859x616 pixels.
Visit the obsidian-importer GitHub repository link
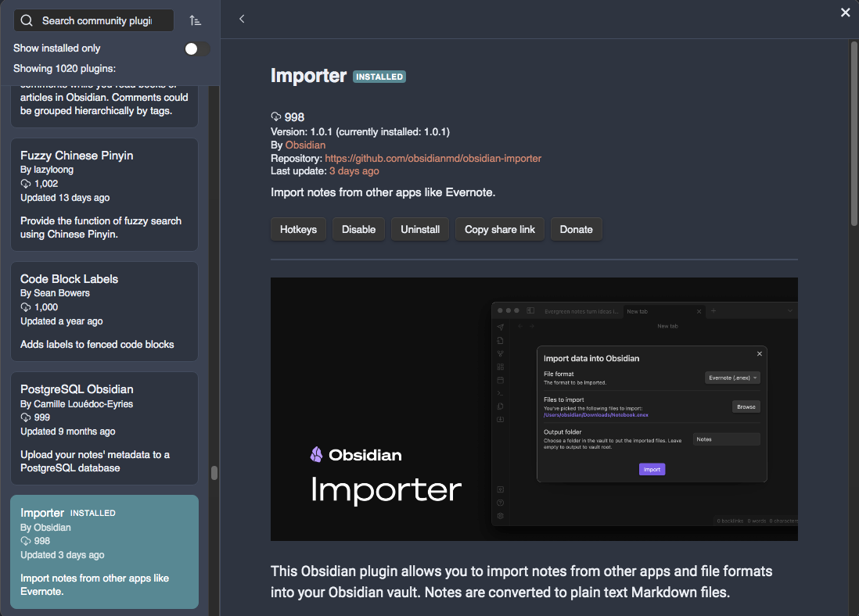[x=433, y=158]
